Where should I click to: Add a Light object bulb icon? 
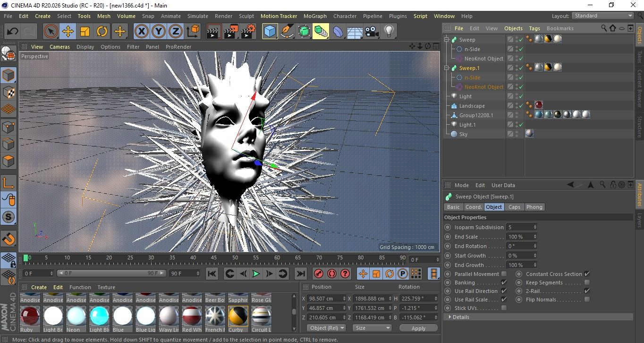tap(389, 32)
